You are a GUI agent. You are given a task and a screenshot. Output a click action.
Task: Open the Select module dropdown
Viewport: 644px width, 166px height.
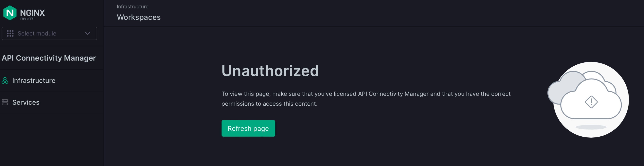(x=49, y=33)
